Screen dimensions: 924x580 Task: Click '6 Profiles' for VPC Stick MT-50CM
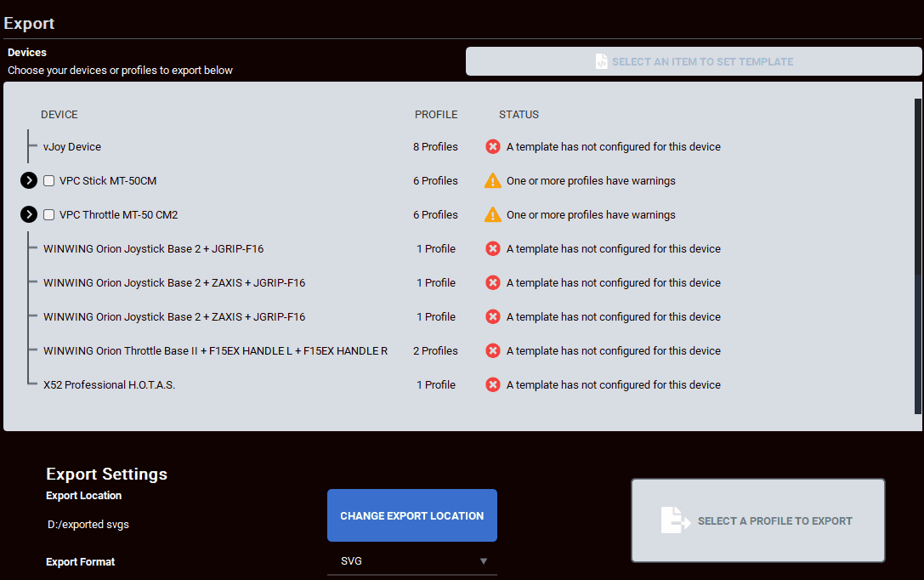tap(435, 181)
